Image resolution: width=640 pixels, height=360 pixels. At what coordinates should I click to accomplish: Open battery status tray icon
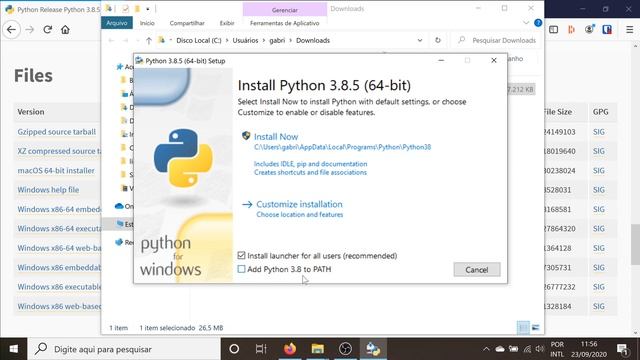click(x=513, y=349)
